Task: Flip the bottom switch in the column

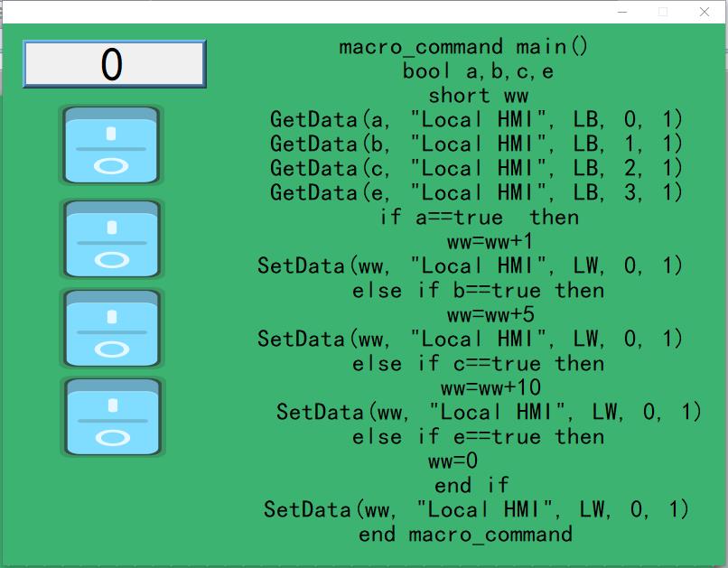Action: point(111,416)
